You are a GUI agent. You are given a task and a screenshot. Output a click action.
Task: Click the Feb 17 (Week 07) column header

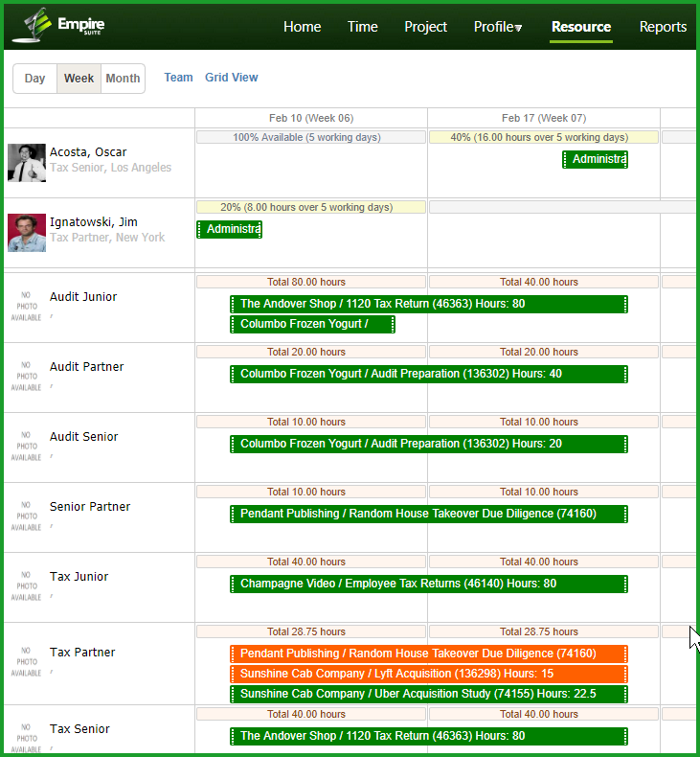coord(544,118)
